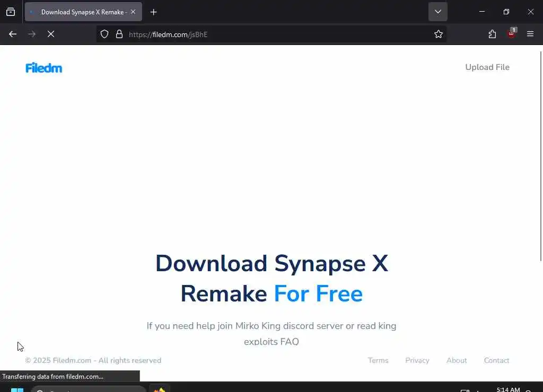Click the 2025 Filedm.com copyright text
Viewport: 543px width, 392px height.
pyautogui.click(x=93, y=360)
